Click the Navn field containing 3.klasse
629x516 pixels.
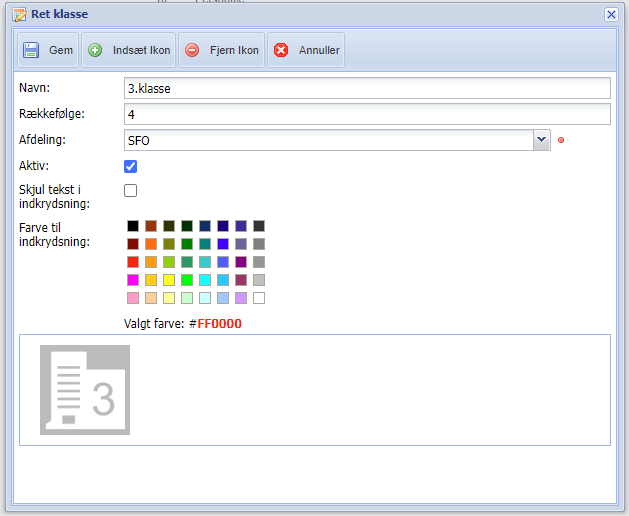[366, 88]
